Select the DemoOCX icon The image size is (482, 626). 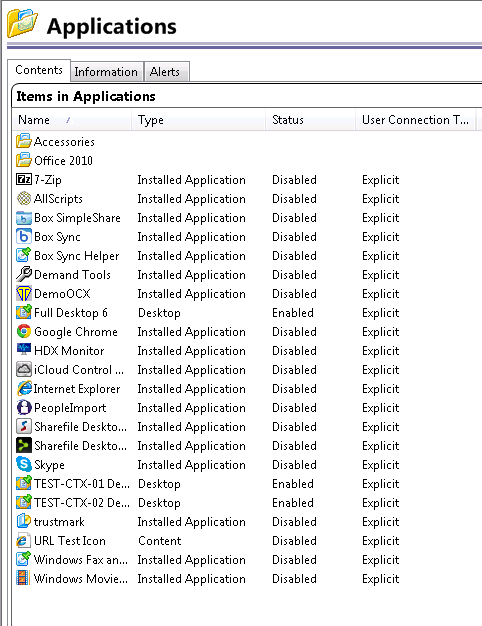24,293
